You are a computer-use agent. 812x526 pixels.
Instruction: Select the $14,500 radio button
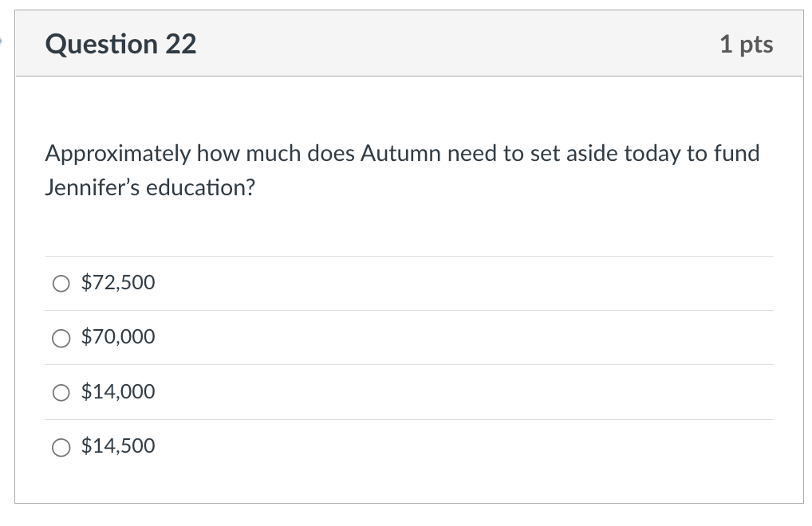click(61, 447)
